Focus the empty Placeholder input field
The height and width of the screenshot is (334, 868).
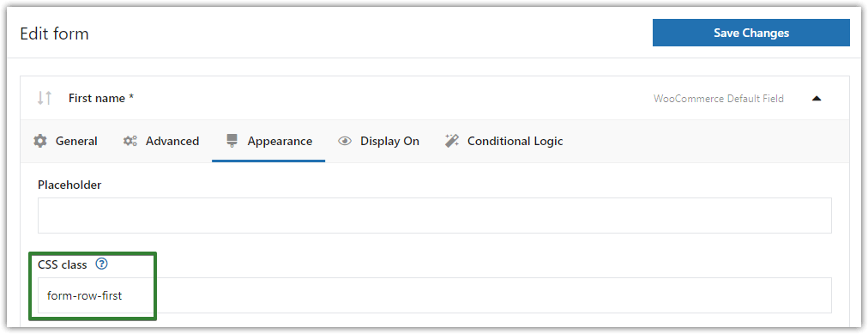tap(435, 216)
